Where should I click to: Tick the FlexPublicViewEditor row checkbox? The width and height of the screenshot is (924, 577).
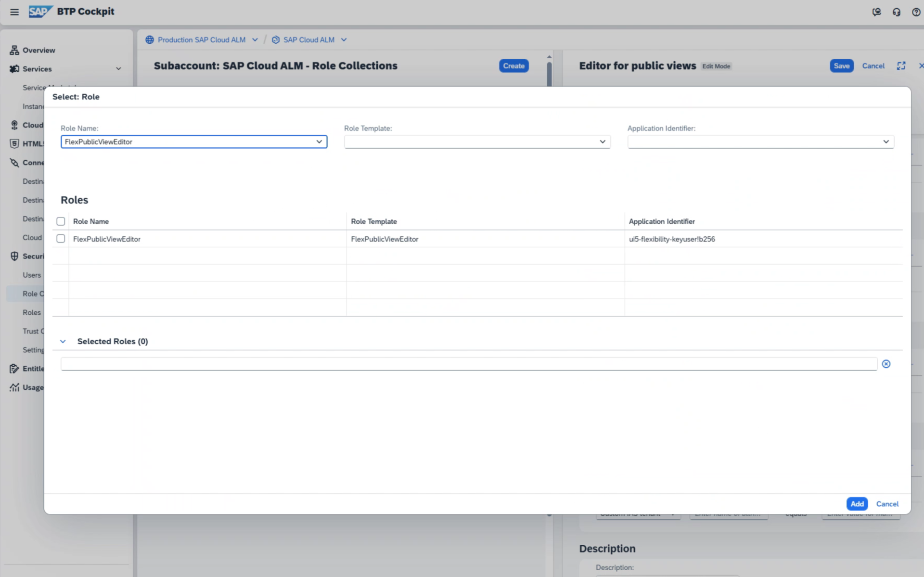coord(61,239)
